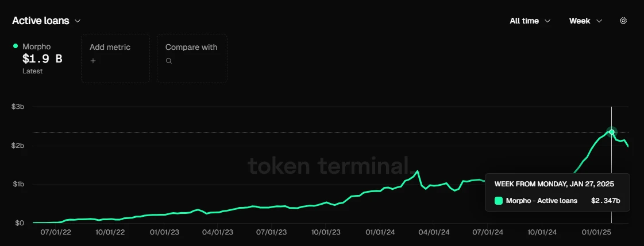This screenshot has height=246, width=644.
Task: Click the token terminal watermark
Action: click(329, 165)
